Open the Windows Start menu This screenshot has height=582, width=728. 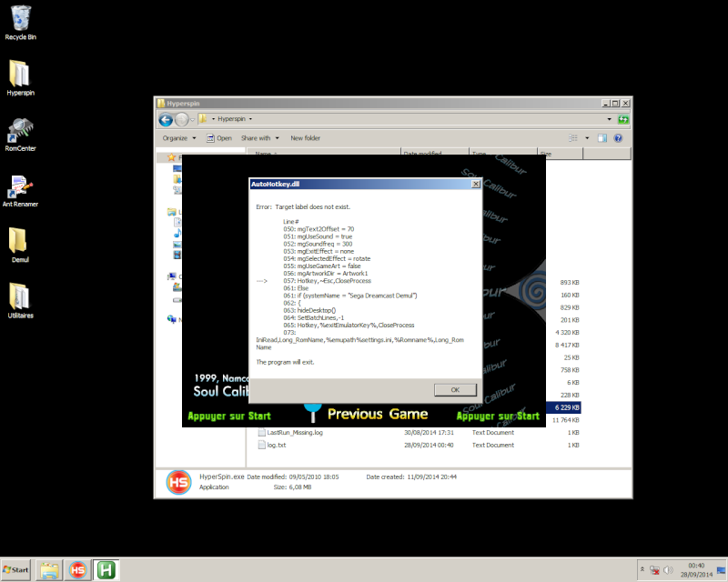(x=15, y=570)
